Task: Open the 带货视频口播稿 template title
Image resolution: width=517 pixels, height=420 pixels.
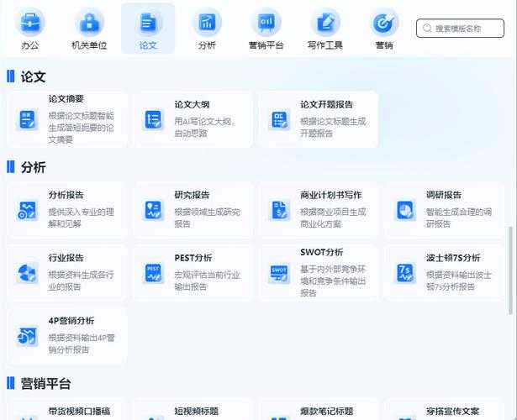Action: [79, 411]
